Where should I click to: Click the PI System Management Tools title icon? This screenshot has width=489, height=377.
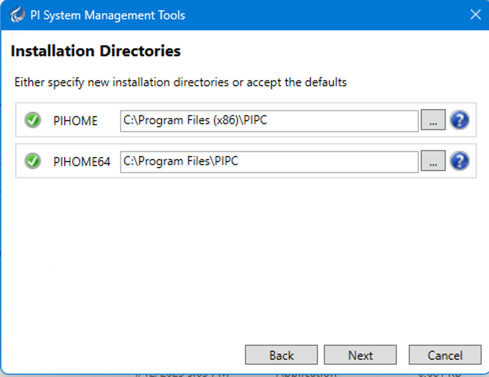17,15
